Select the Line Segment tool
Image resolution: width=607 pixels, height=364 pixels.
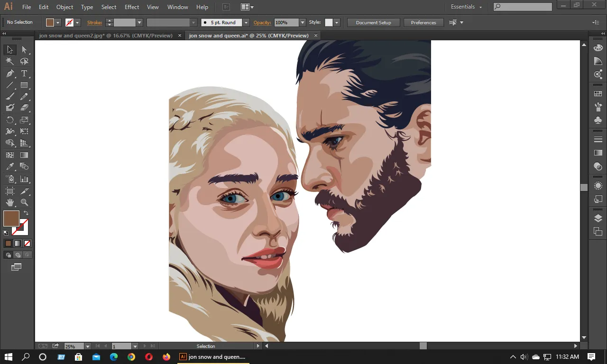9,85
